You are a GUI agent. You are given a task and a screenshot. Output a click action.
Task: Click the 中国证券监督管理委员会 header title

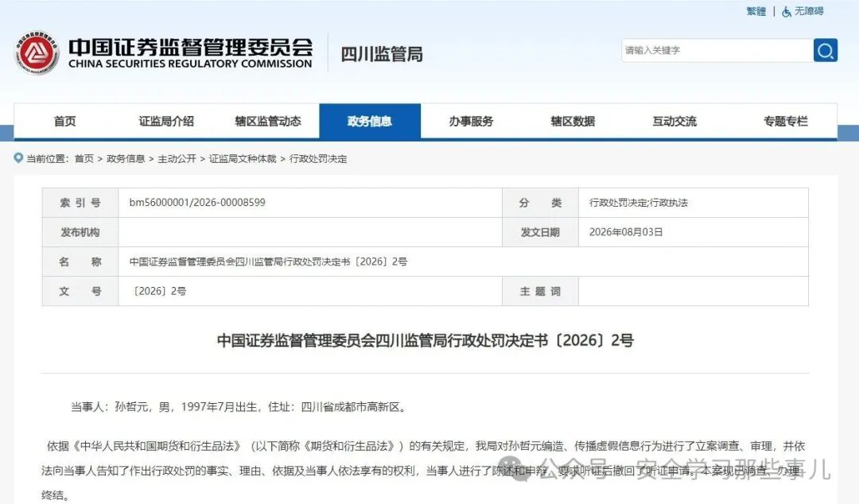pyautogui.click(x=191, y=47)
